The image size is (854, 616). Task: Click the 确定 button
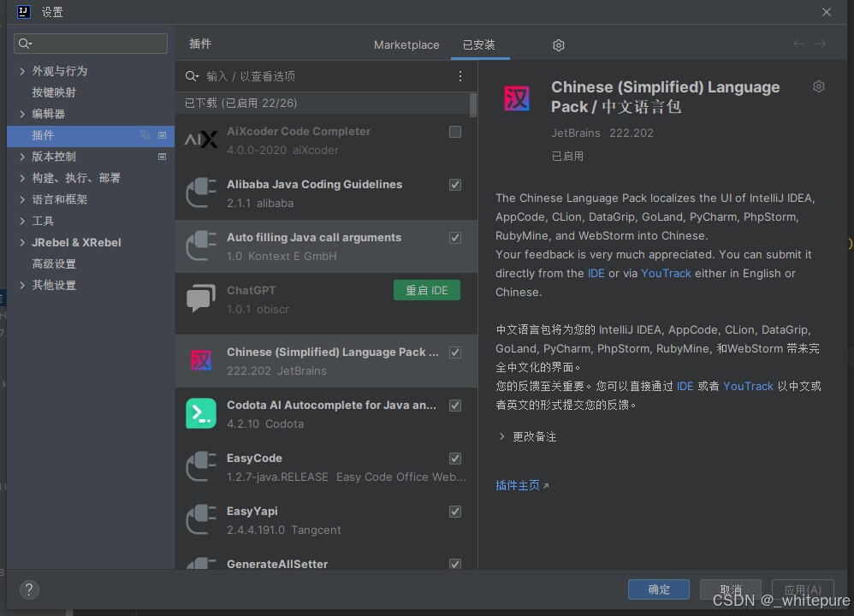click(x=659, y=589)
